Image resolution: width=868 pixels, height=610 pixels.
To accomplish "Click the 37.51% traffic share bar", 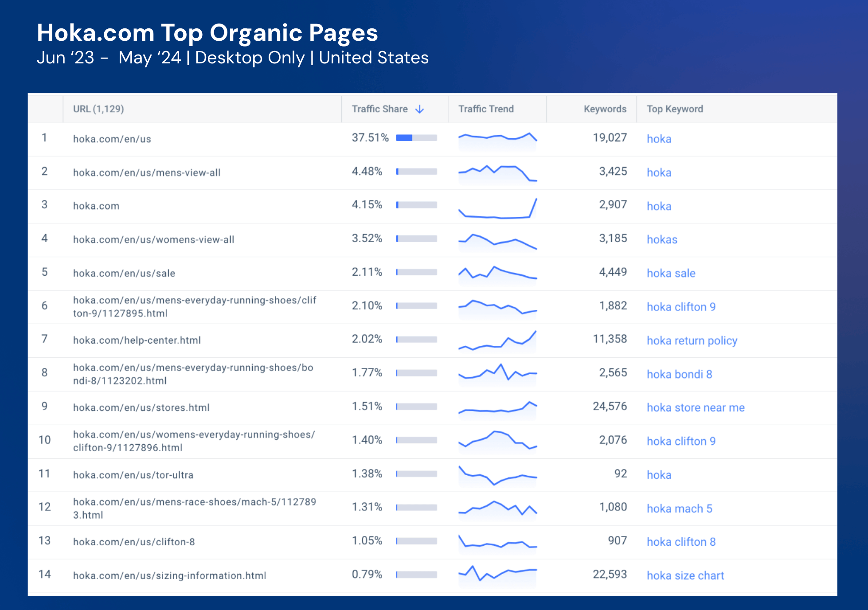I will click(x=416, y=138).
